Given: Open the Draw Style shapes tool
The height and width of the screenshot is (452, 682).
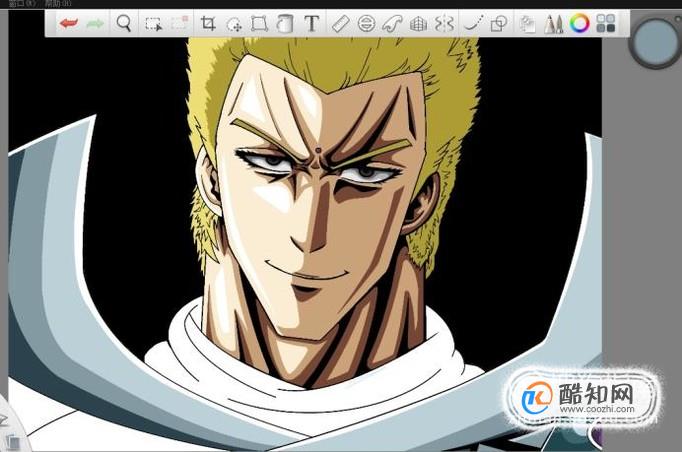Looking at the screenshot, I should coord(499,23).
